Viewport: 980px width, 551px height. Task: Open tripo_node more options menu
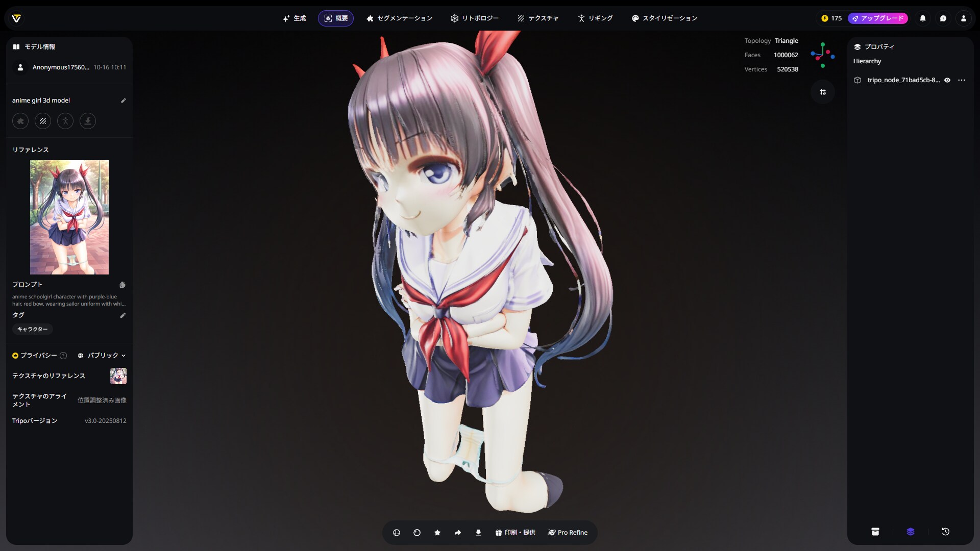(962, 80)
